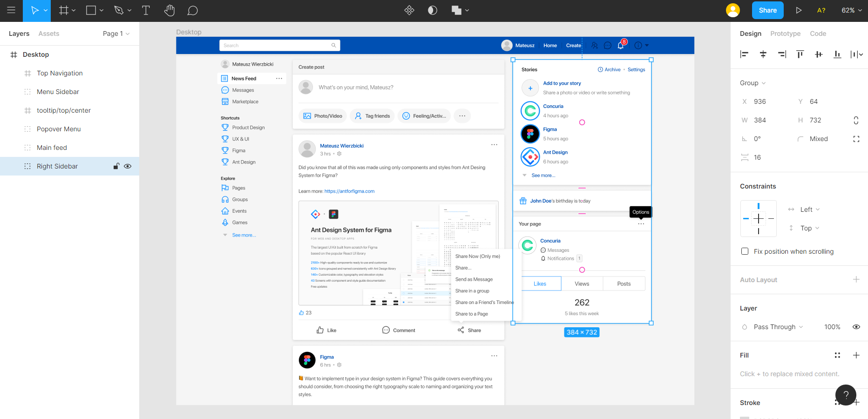Open the user avatar in toolbar
Viewport: 868px width, 419px height.
pyautogui.click(x=733, y=10)
